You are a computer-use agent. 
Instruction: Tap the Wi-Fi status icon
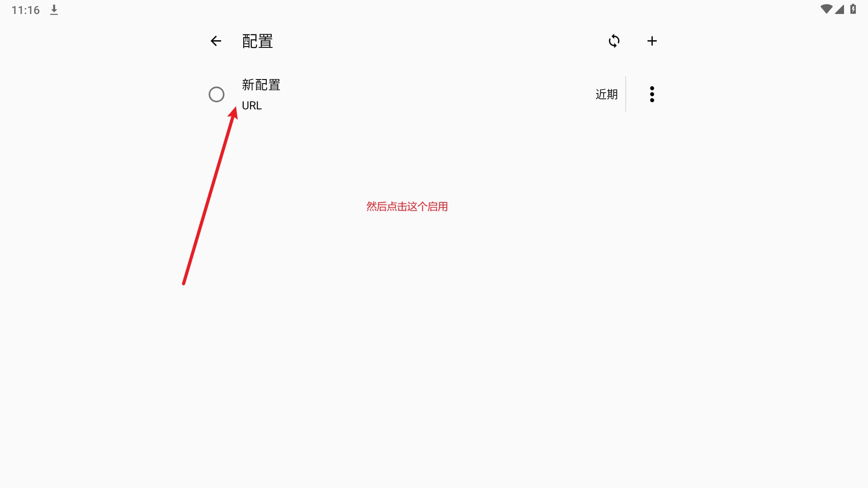click(x=826, y=9)
